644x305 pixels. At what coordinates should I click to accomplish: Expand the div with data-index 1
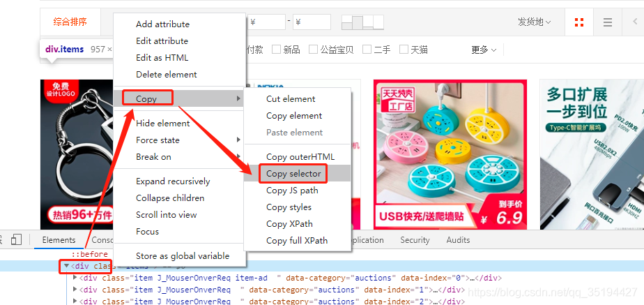pos(75,290)
